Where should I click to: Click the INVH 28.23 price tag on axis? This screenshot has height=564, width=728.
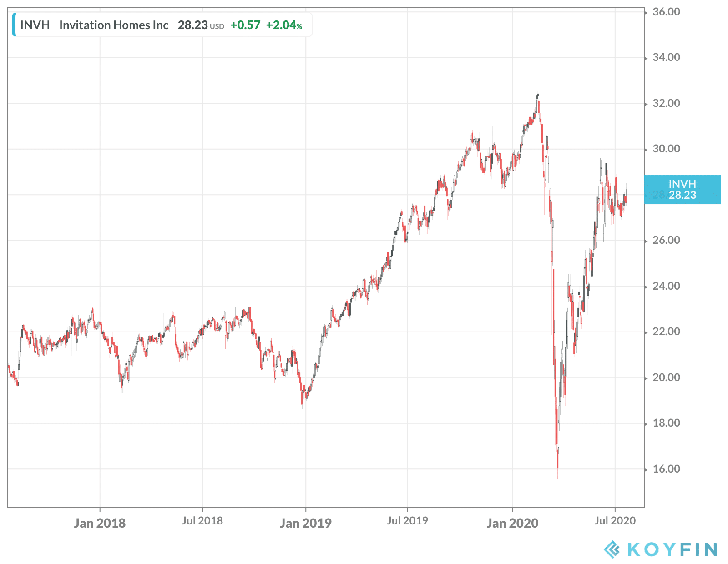(x=682, y=190)
